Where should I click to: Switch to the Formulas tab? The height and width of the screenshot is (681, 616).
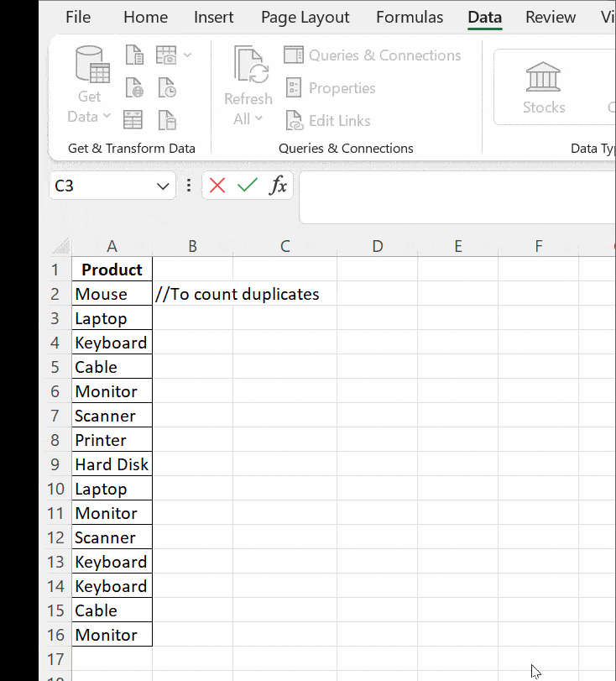point(410,17)
